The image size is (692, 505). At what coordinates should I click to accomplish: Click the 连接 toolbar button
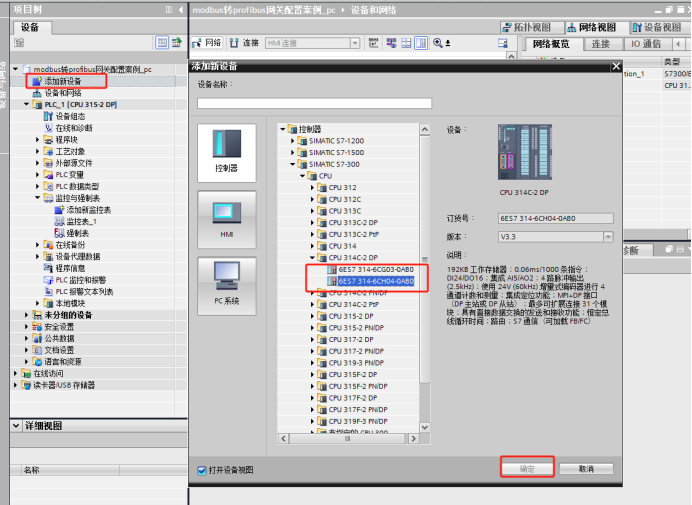pos(245,43)
